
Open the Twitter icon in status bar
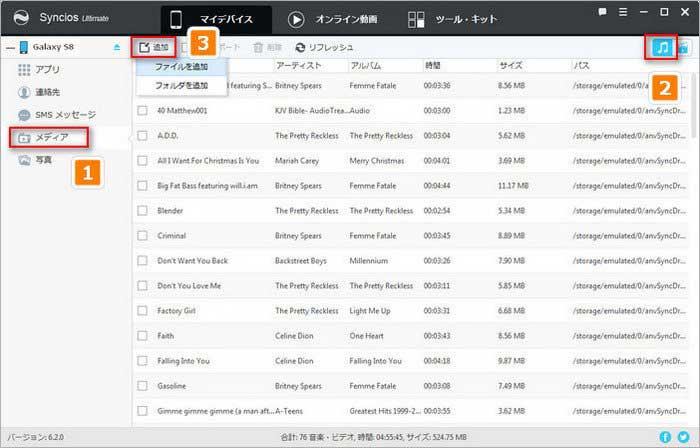click(683, 437)
